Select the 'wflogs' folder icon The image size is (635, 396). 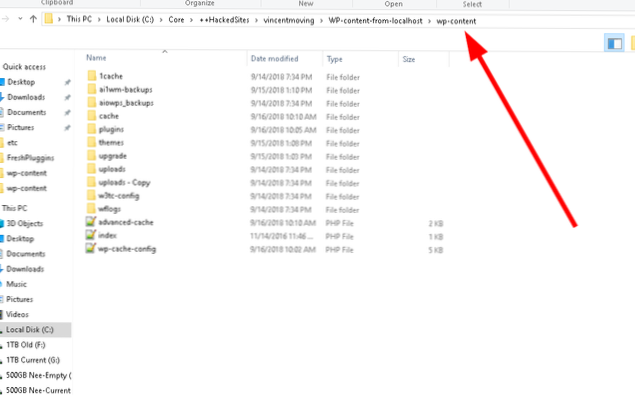pyautogui.click(x=92, y=209)
